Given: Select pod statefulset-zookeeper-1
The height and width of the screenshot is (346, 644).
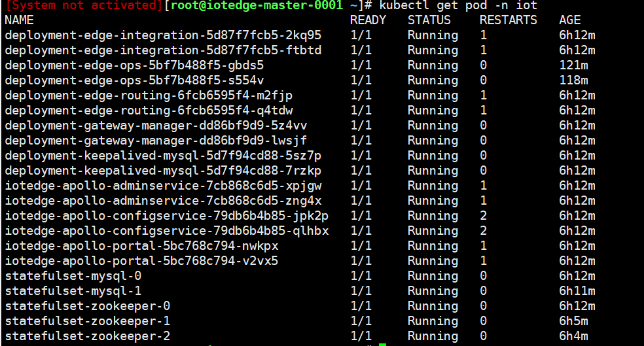Looking at the screenshot, I should point(88,321).
